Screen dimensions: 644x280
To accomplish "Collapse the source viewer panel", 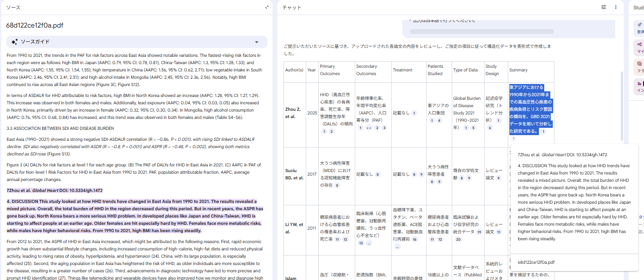I will pos(267,7).
